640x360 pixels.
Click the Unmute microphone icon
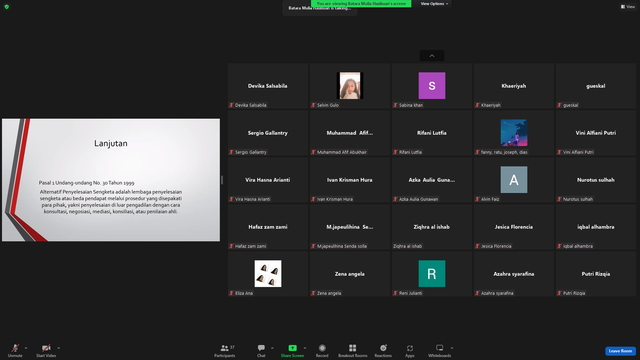pos(15,348)
